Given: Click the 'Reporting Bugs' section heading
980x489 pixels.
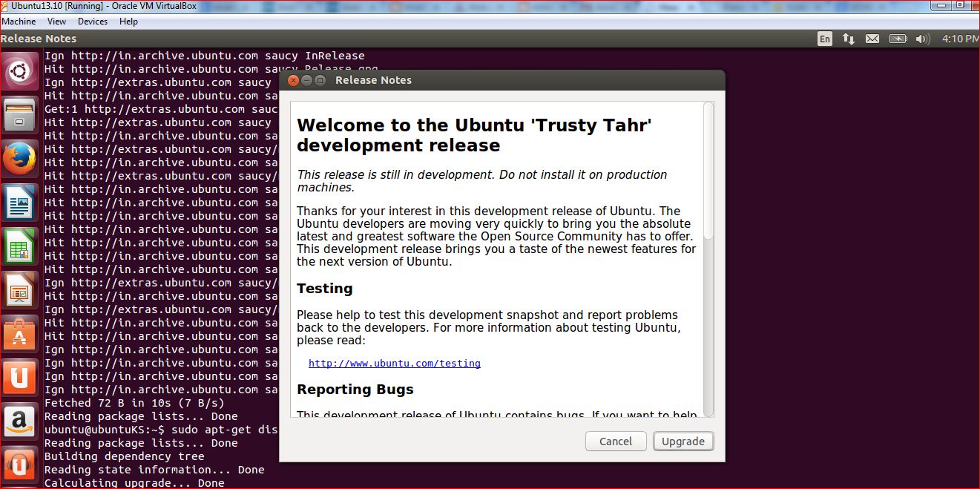Looking at the screenshot, I should click(x=355, y=390).
